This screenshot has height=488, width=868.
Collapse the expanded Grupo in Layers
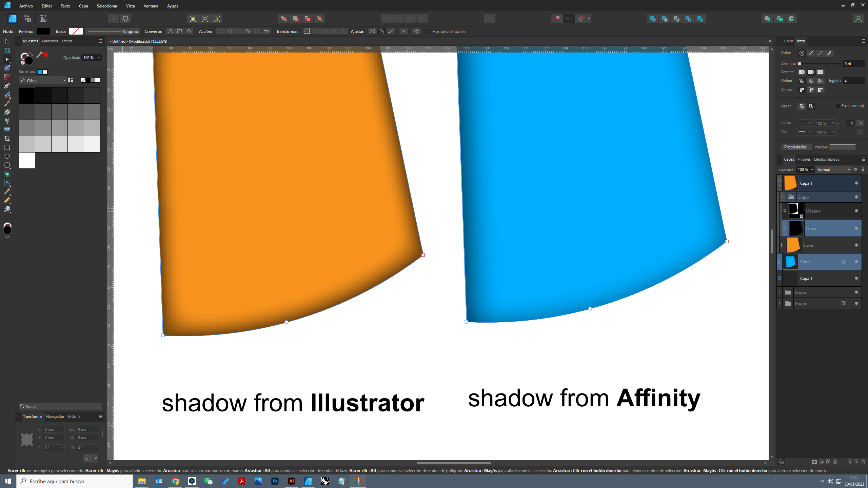(782, 197)
